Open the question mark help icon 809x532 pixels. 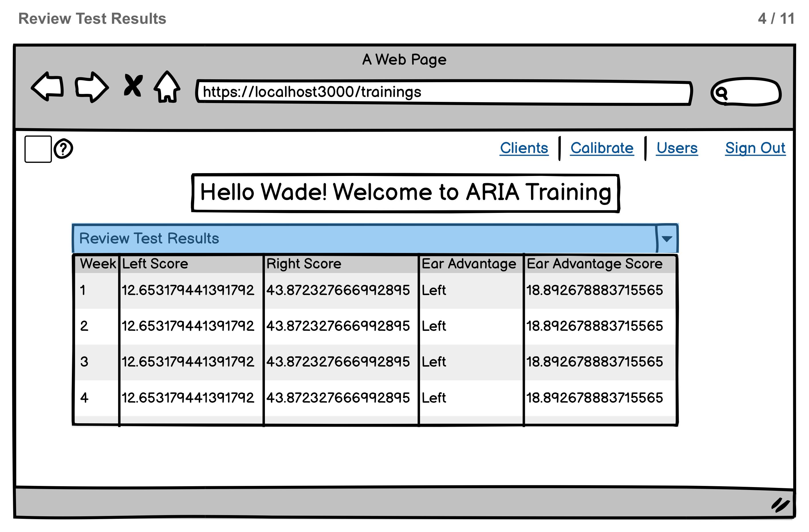click(x=63, y=149)
